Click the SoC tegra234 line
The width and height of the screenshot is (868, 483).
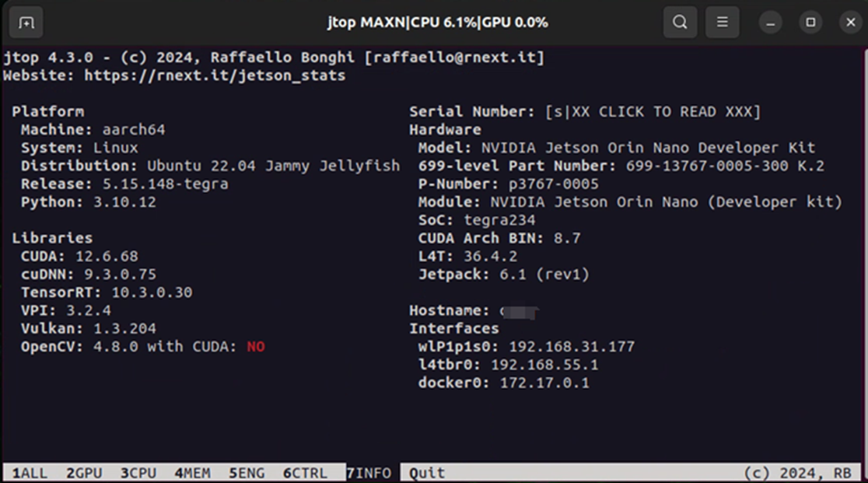coord(477,220)
